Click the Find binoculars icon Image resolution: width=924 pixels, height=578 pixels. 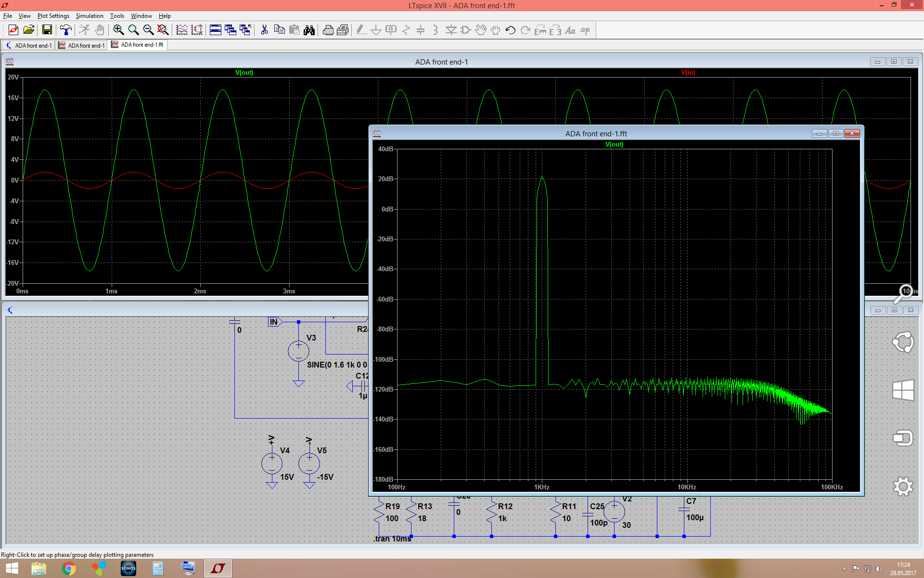[x=309, y=30]
